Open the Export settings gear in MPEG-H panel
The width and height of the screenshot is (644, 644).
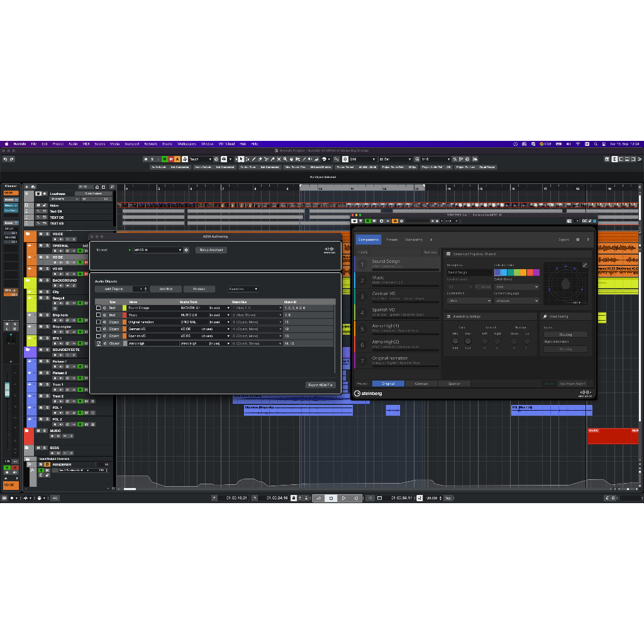pos(577,240)
